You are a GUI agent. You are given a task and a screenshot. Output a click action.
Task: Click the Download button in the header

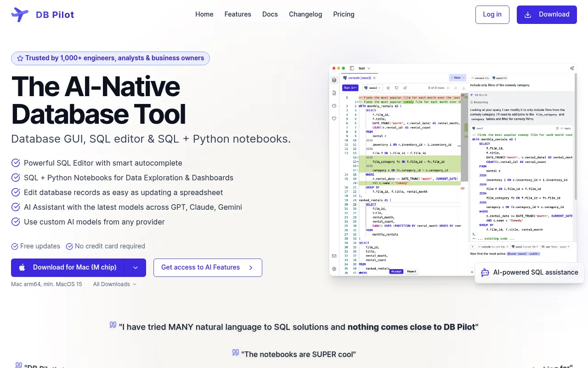547,15
